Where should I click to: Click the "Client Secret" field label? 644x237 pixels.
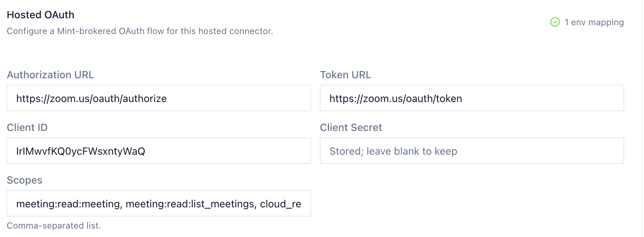(x=351, y=127)
